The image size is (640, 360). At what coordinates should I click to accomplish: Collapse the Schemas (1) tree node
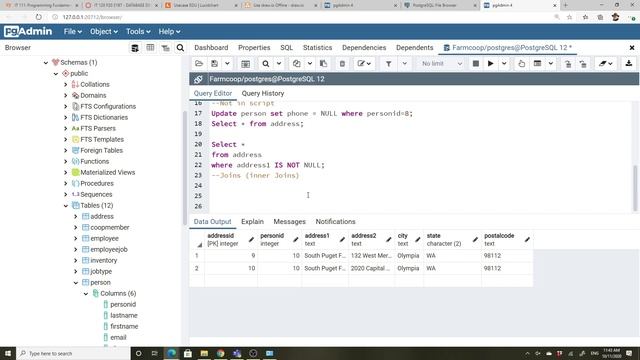pyautogui.click(x=46, y=62)
